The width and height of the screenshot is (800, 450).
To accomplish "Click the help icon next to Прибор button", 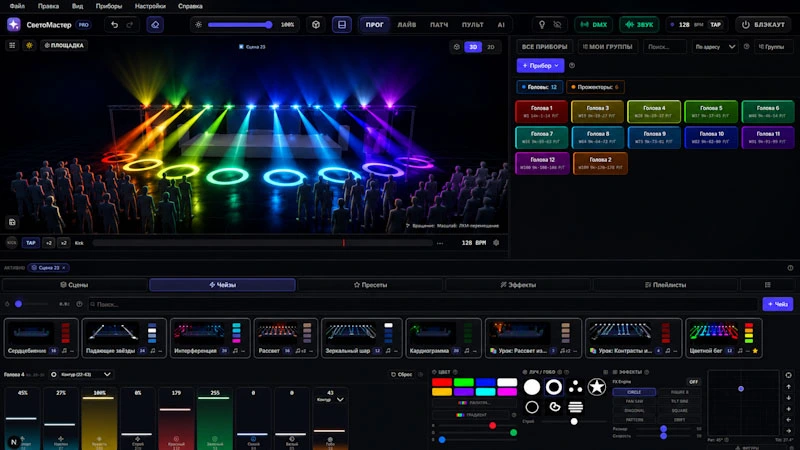I will [x=572, y=65].
